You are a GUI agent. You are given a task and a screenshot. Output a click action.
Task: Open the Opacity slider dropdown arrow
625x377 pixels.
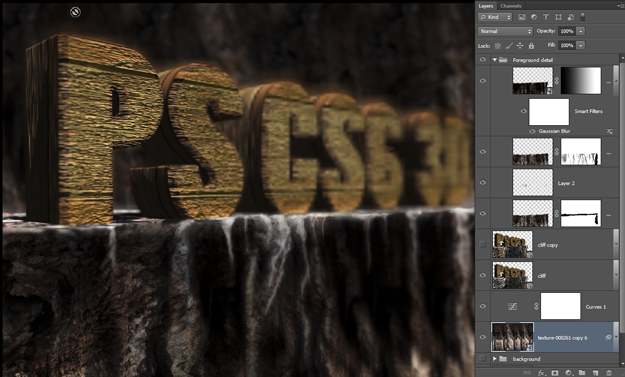(x=581, y=31)
